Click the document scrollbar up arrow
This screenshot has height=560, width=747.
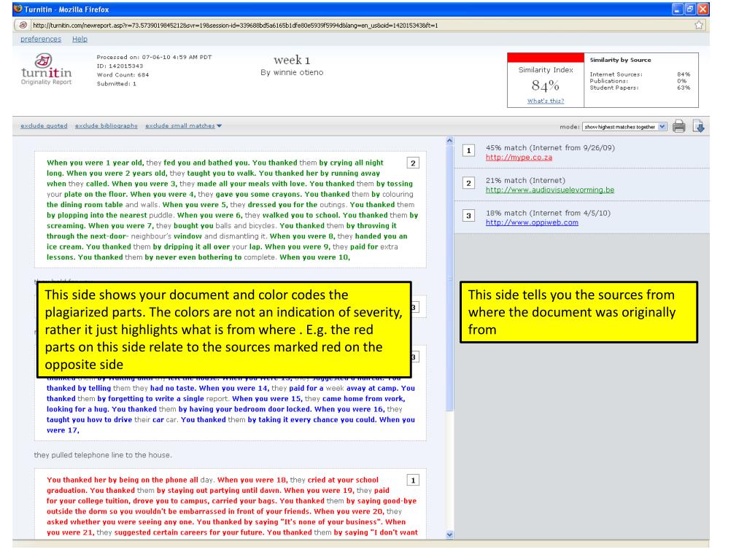[449, 141]
